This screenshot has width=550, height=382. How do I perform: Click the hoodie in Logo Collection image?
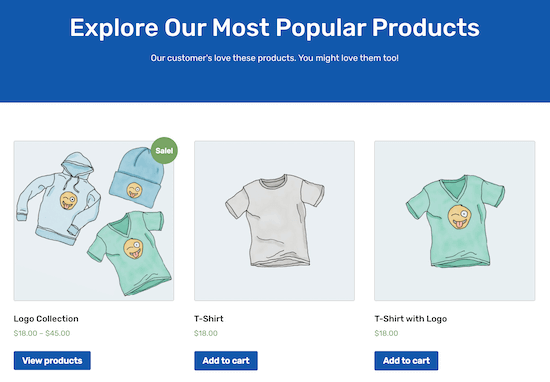coord(58,198)
